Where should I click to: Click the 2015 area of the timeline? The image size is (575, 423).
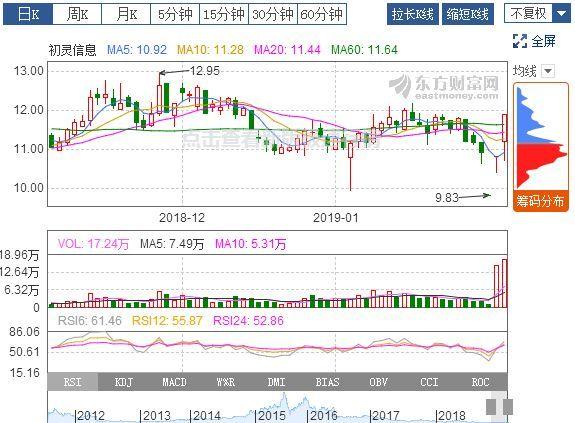(x=271, y=416)
